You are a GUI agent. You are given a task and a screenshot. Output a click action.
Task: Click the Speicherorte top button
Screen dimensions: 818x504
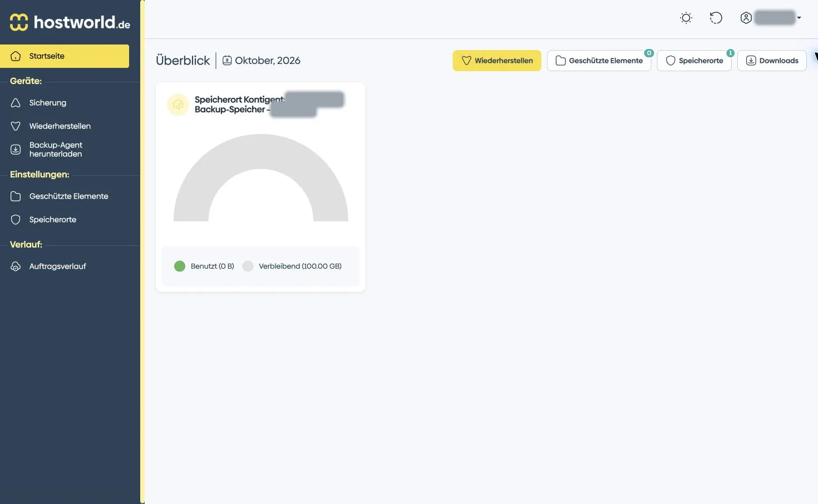(694, 61)
